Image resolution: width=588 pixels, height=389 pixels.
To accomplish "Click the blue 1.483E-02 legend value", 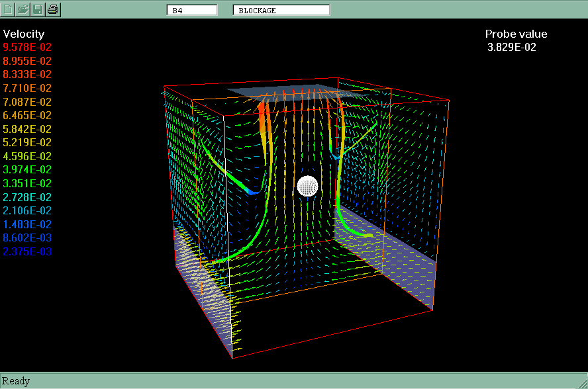I will tap(27, 224).
